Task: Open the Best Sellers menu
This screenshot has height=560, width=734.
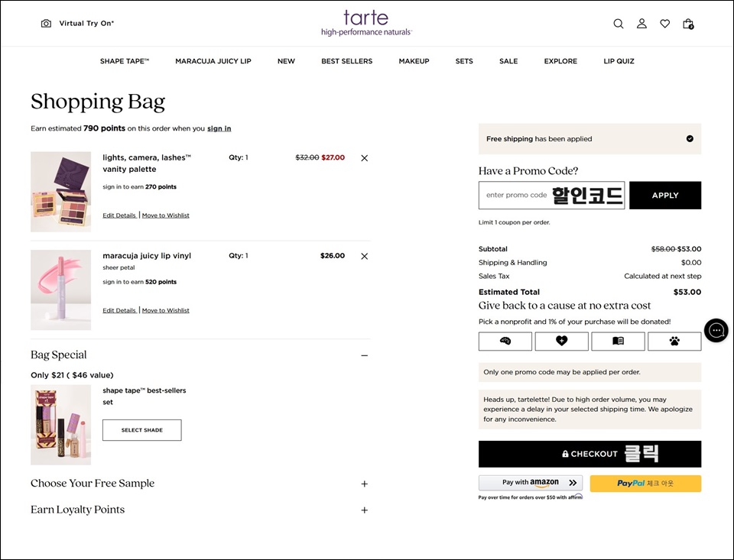Action: coord(347,61)
